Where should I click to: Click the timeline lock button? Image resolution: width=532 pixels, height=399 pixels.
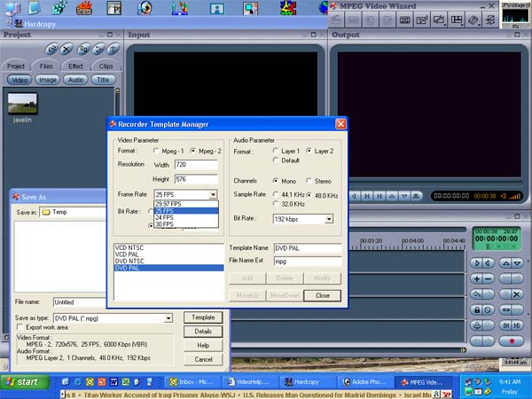(x=477, y=309)
